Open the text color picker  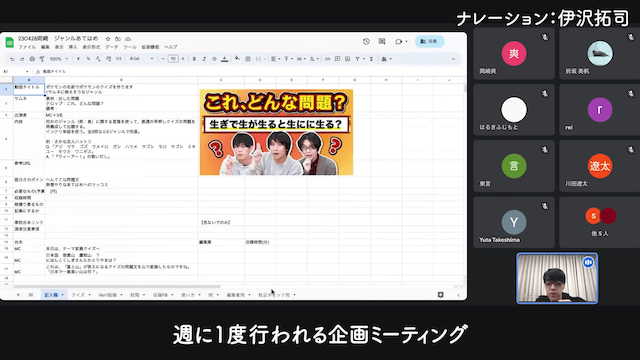pos(224,59)
